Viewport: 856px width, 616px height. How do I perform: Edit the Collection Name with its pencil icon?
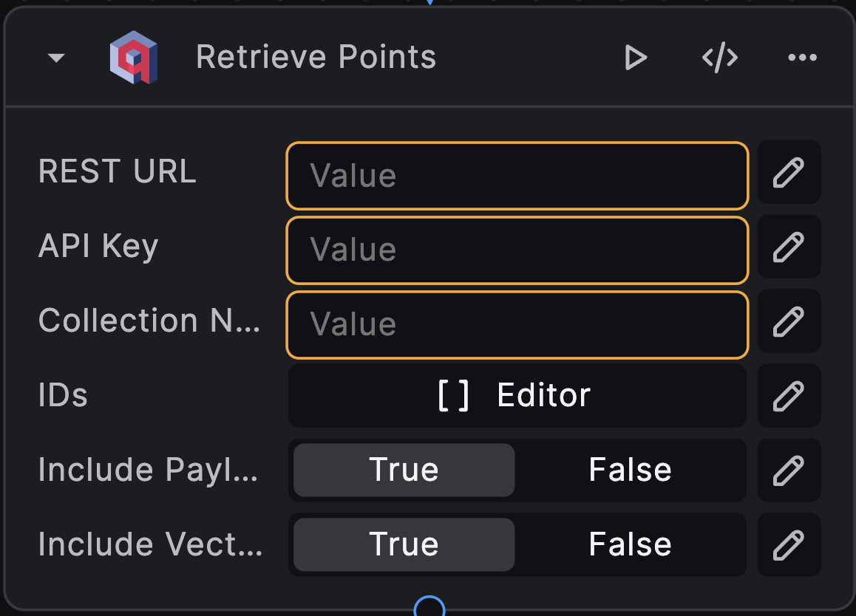(x=788, y=321)
